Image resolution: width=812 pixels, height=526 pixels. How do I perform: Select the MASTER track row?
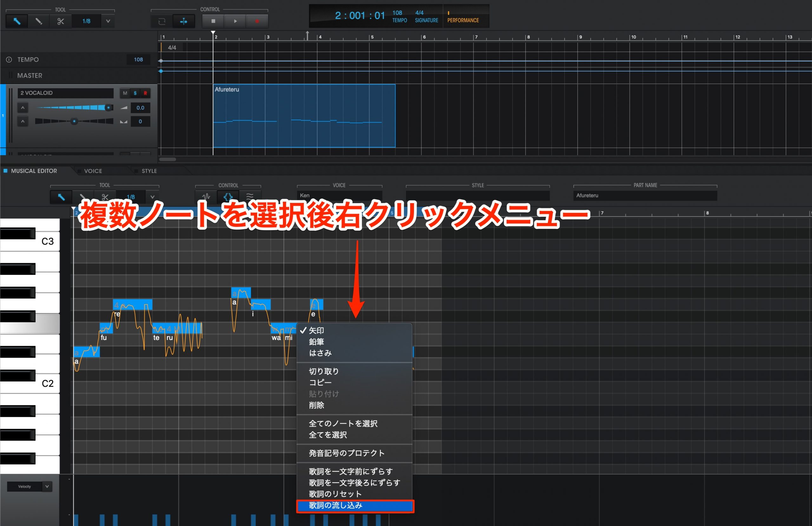[x=78, y=76]
